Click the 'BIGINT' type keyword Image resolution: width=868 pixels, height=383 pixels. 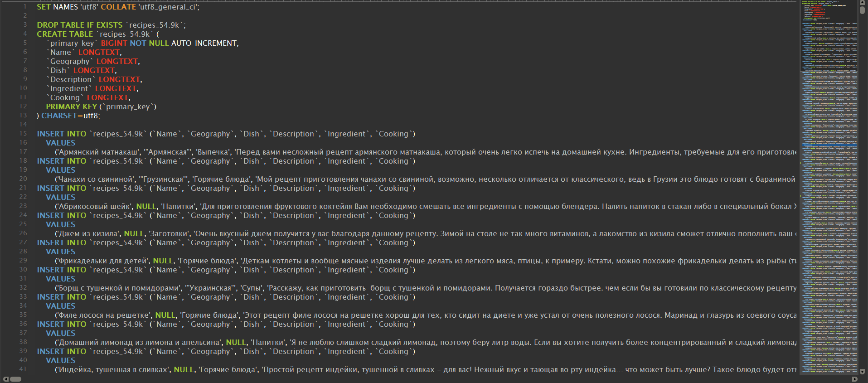coord(114,43)
